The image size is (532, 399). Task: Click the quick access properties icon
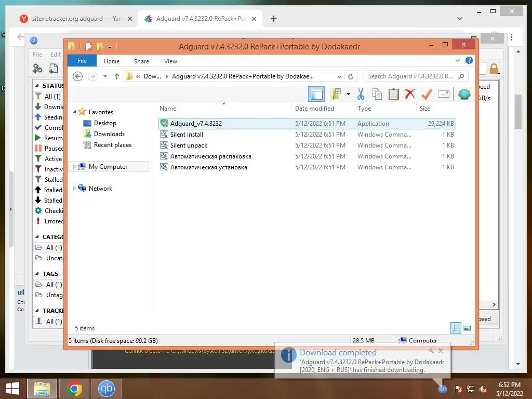click(88, 46)
